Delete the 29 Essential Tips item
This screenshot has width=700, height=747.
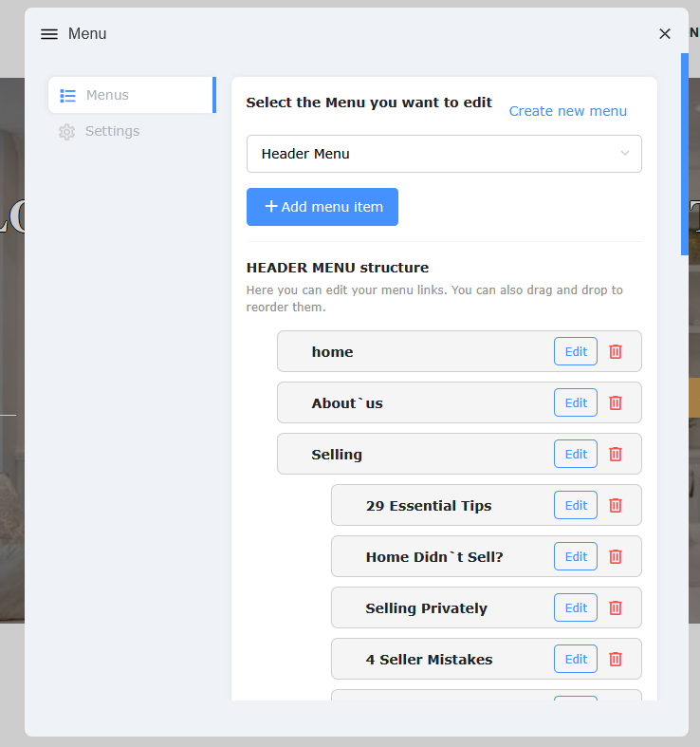pos(615,505)
